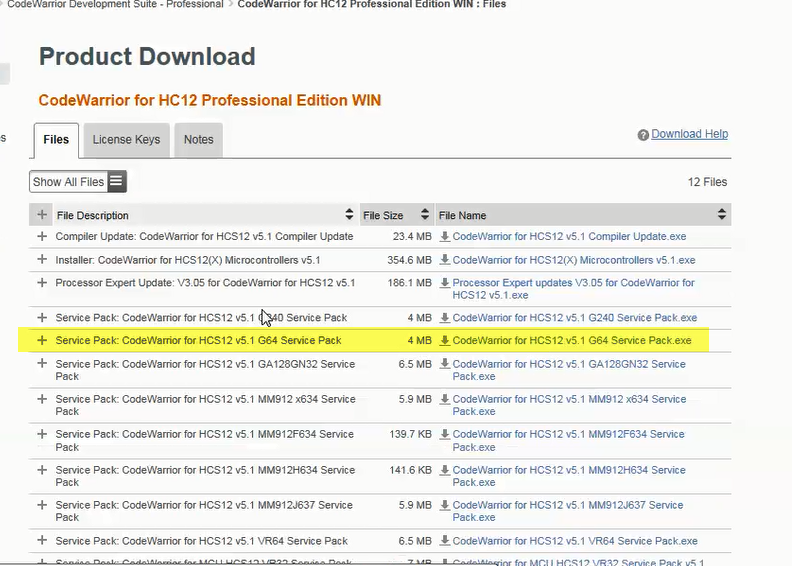Expand the Compiler Update row
The image size is (792, 566).
pyautogui.click(x=42, y=236)
